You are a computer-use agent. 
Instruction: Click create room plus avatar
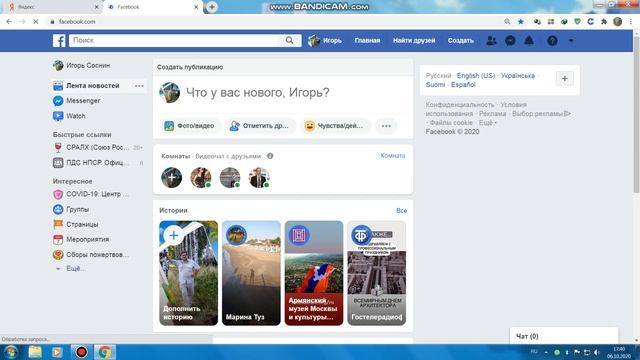pyautogui.click(x=171, y=178)
